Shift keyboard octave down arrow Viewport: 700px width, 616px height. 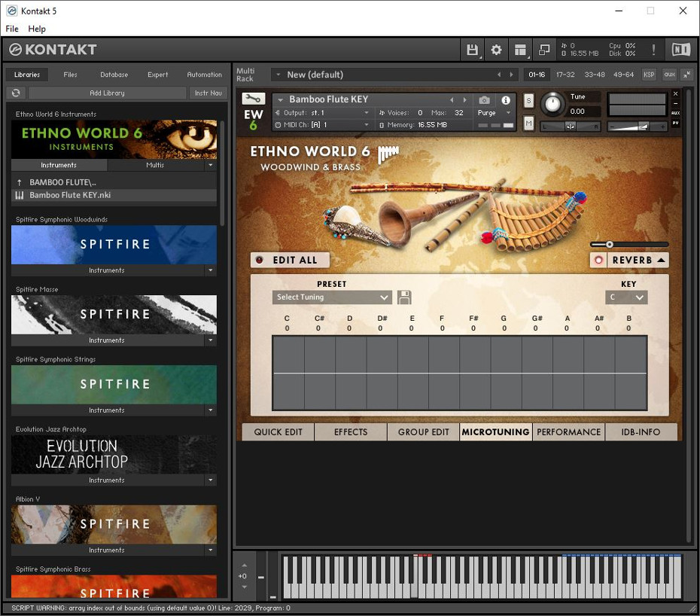click(x=244, y=587)
